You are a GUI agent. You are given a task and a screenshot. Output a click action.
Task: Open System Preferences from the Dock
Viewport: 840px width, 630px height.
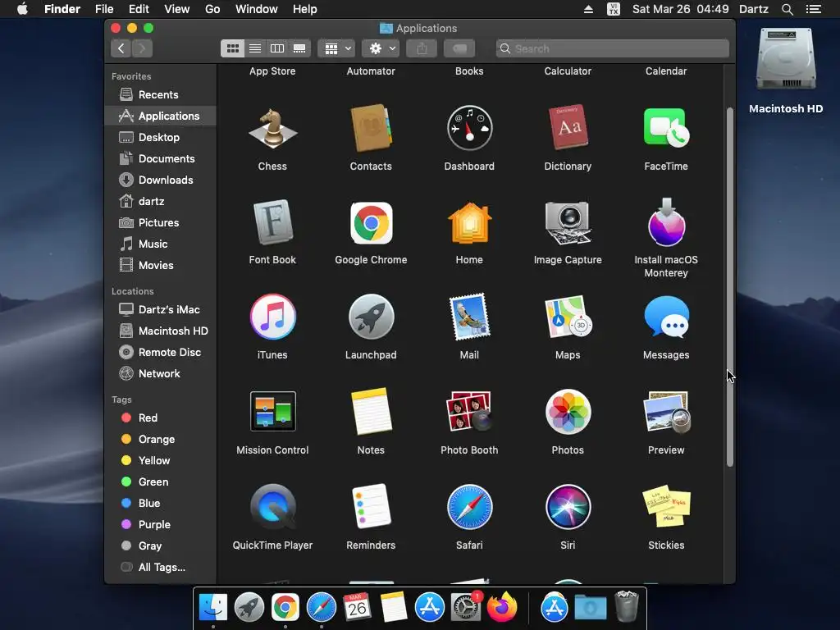coord(466,608)
